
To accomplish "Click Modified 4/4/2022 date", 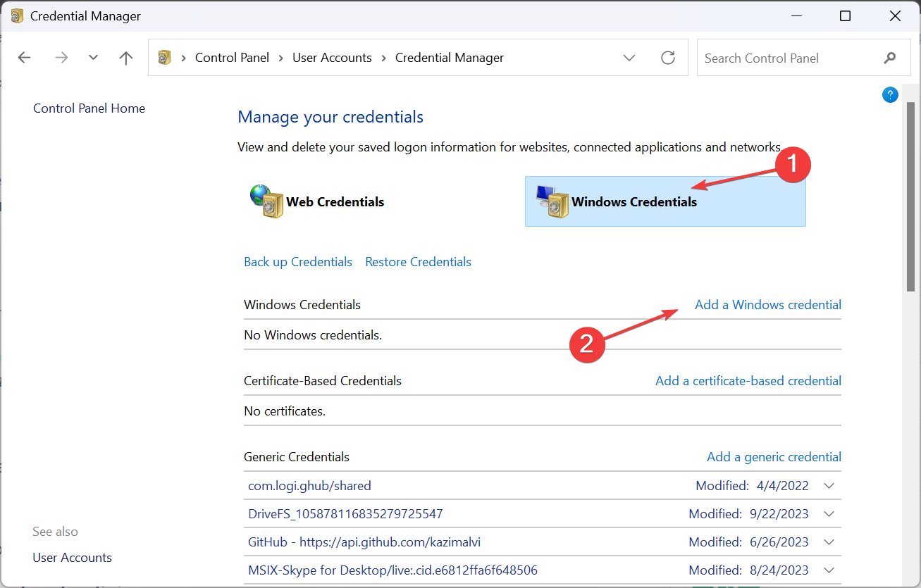I will click(x=752, y=486).
